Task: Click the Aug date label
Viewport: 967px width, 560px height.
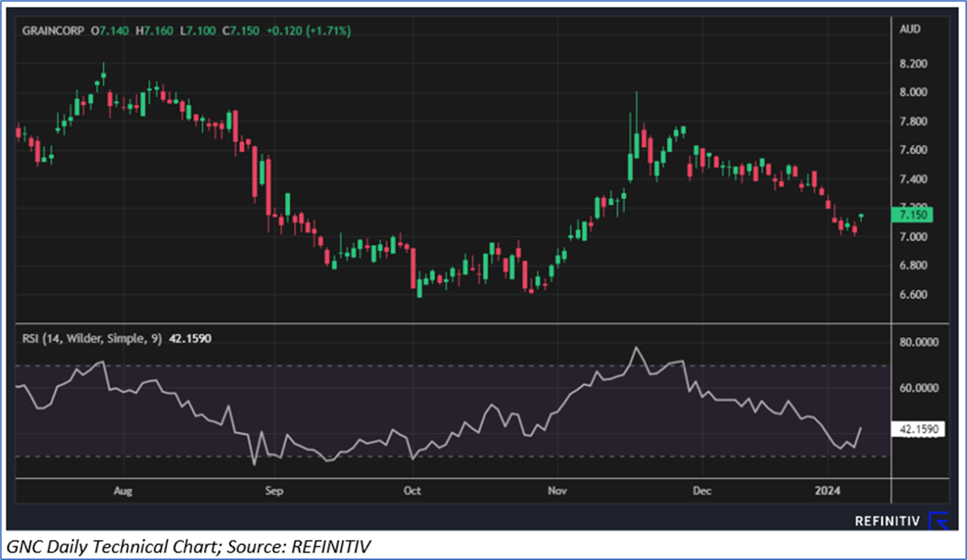Action: coord(124,491)
